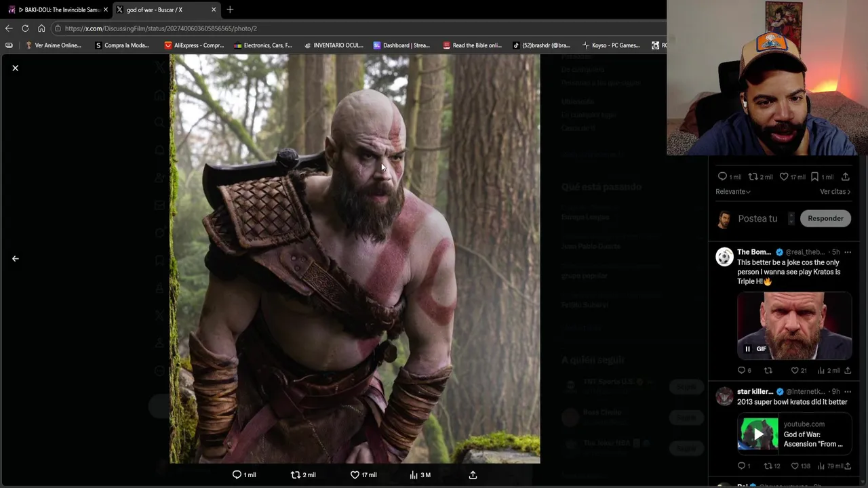Play the God of War Ascension YouTube video
868x488 pixels.
(758, 434)
